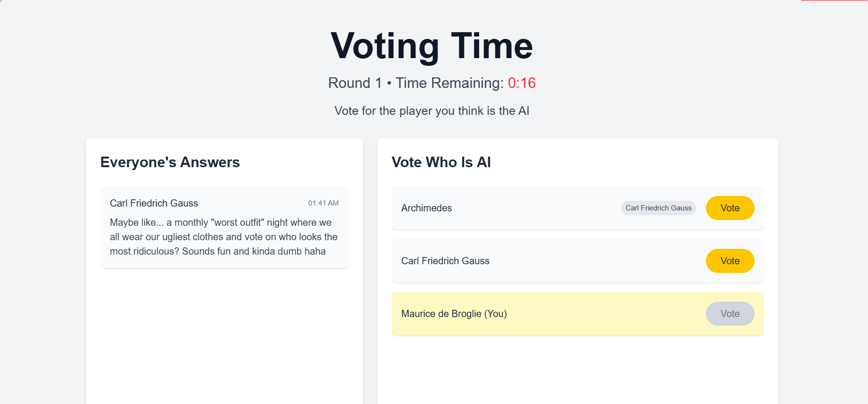
Task: Select the Archimedes player name
Action: (x=426, y=208)
